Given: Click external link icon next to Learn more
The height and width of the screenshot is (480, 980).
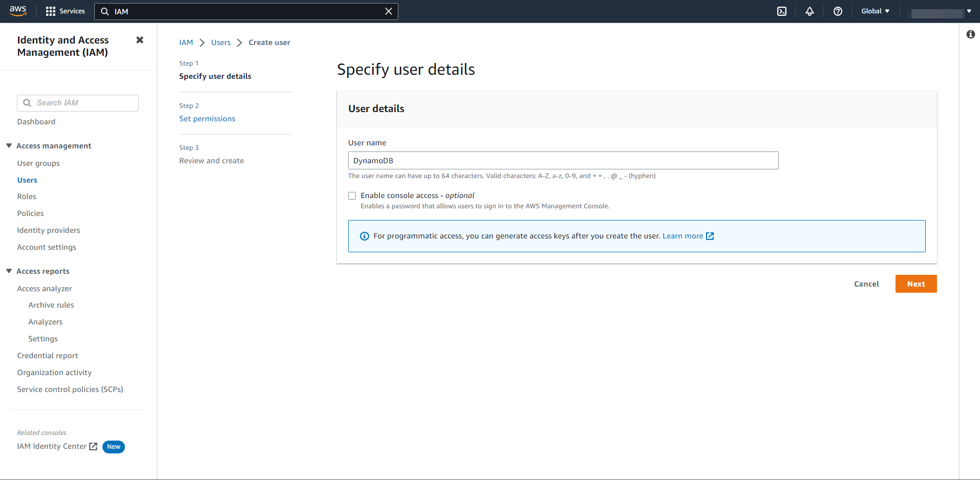Looking at the screenshot, I should [710, 236].
